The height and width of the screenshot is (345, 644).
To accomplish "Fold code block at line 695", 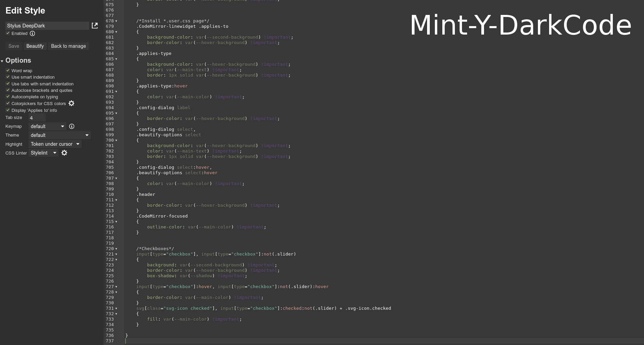I will coord(116,113).
